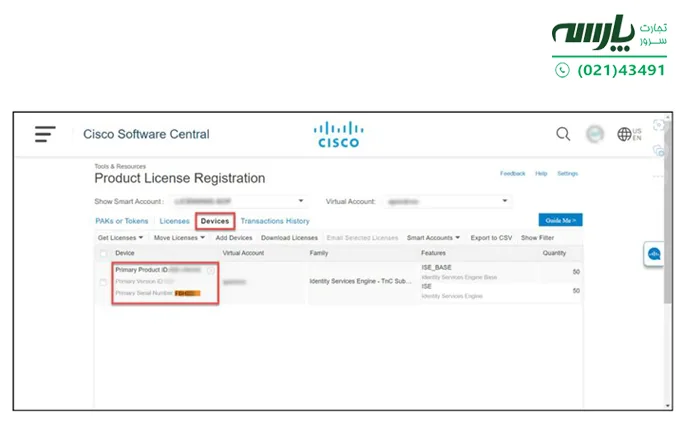
Task: Open the chat assistant bubble icon
Action: 654,254
